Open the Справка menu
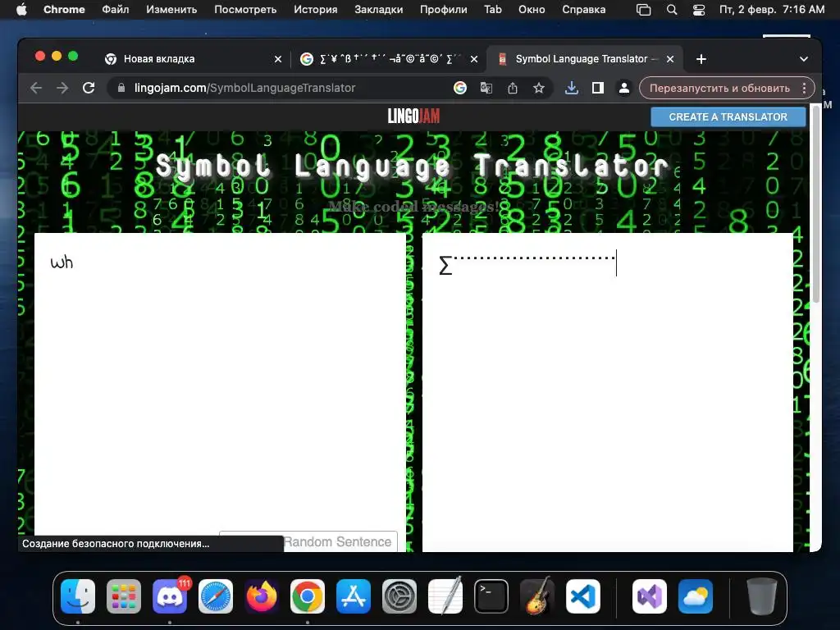This screenshot has height=630, width=840. 584,10
